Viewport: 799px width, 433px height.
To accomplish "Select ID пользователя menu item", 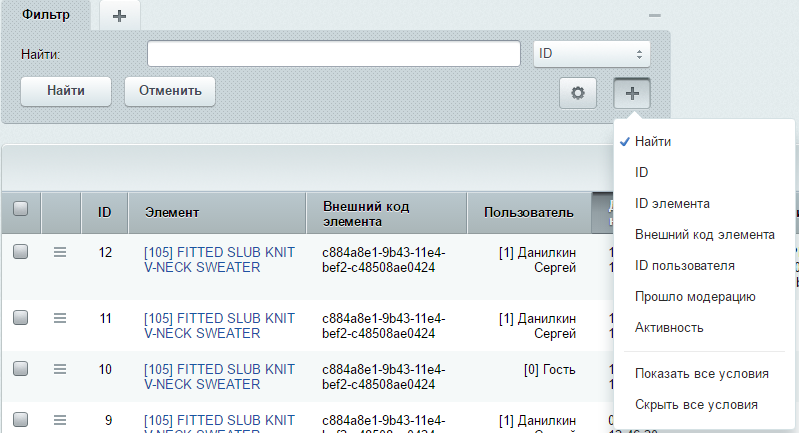I will click(684, 266).
